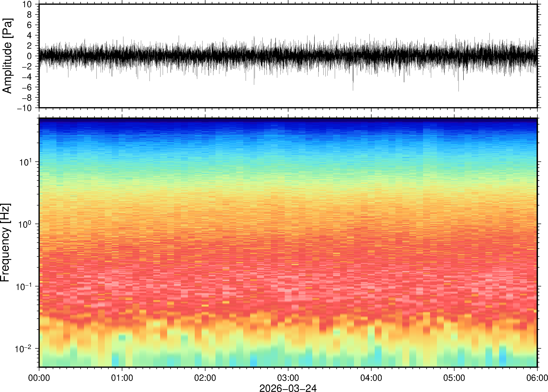This screenshot has height=392, width=548.
Task: Click the Frequency [Hz] axis title
Action: click(x=5, y=243)
